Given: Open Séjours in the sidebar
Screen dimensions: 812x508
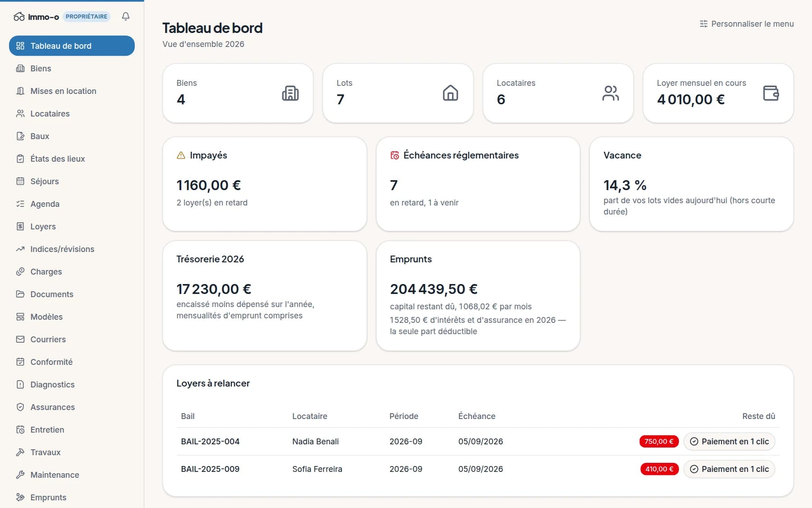Looking at the screenshot, I should [x=72, y=182].
